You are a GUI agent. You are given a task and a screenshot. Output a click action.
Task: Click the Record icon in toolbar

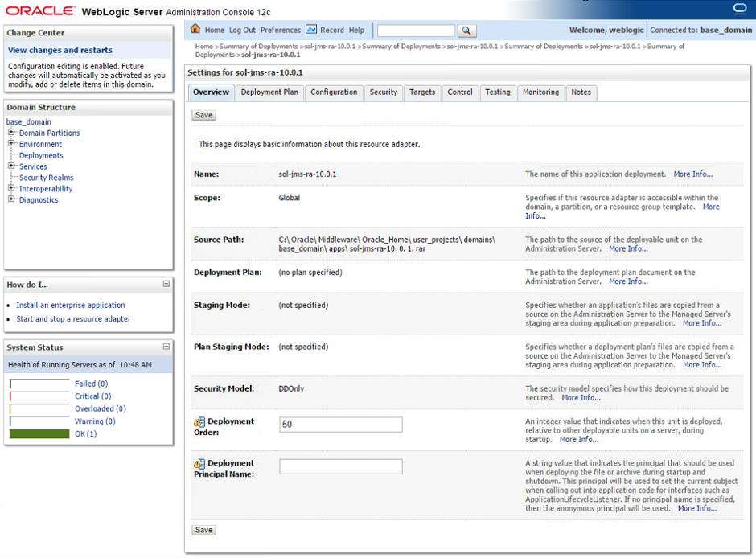pyautogui.click(x=311, y=30)
